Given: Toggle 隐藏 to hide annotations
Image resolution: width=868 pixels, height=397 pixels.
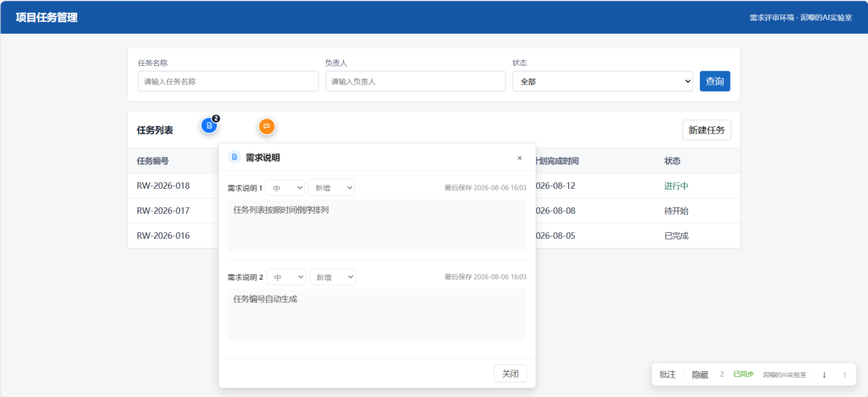Looking at the screenshot, I should click(700, 374).
